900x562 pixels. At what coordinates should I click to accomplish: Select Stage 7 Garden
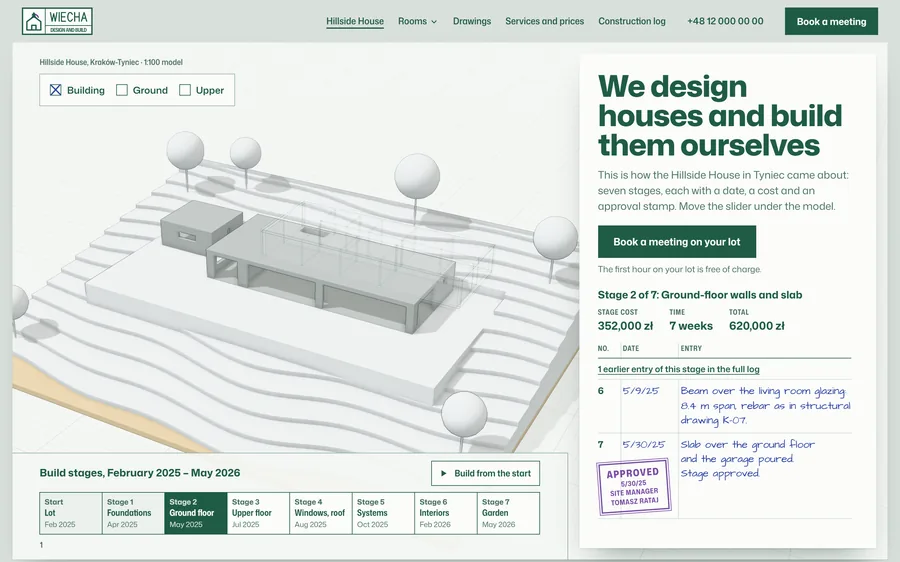[509, 513]
